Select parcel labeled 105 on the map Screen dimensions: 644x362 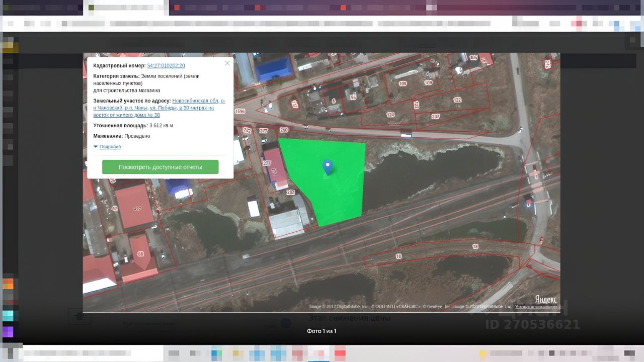(x=473, y=58)
